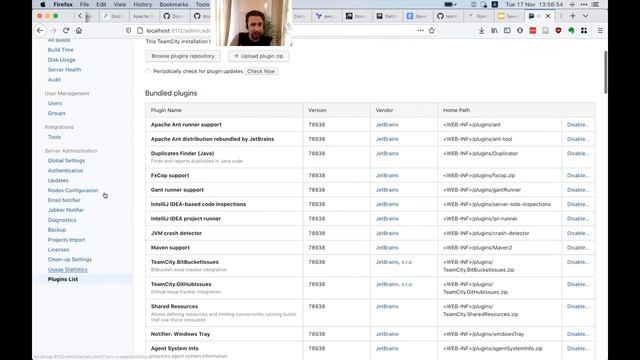640x360 pixels.
Task: Open the History menu
Action: click(142, 4)
